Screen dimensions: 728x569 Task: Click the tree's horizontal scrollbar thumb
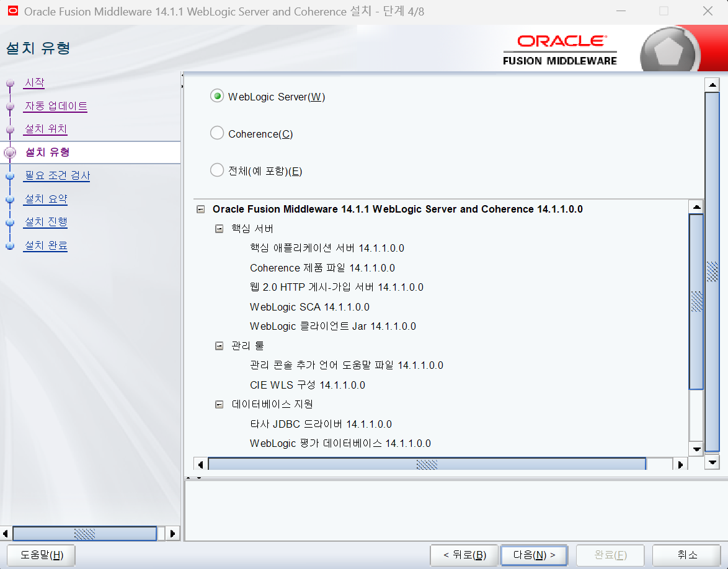pyautogui.click(x=427, y=464)
